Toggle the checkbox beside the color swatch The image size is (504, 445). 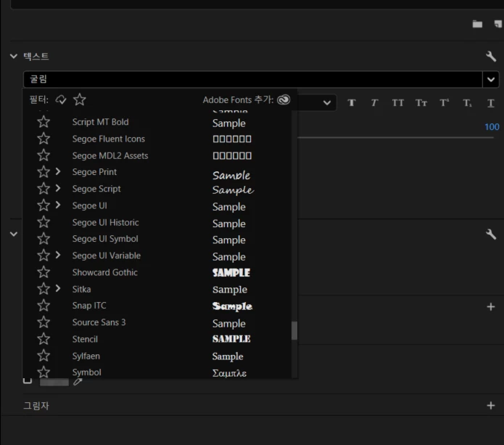pos(28,381)
